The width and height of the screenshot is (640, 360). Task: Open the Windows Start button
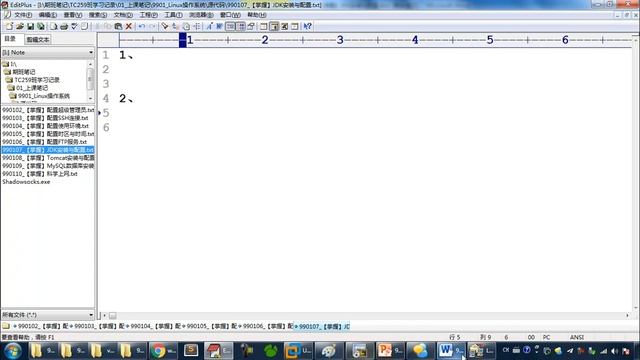coord(12,351)
